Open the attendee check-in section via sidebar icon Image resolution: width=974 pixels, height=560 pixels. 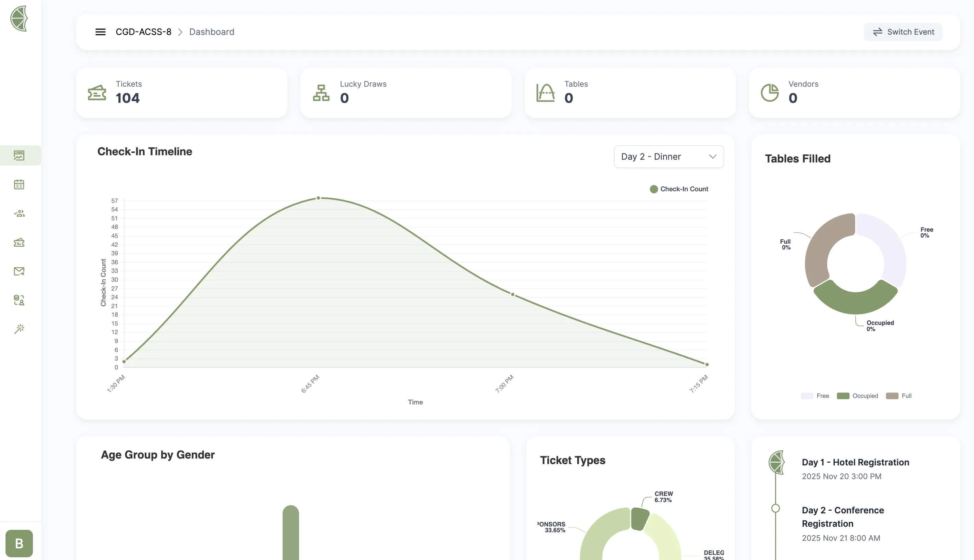pos(19,214)
